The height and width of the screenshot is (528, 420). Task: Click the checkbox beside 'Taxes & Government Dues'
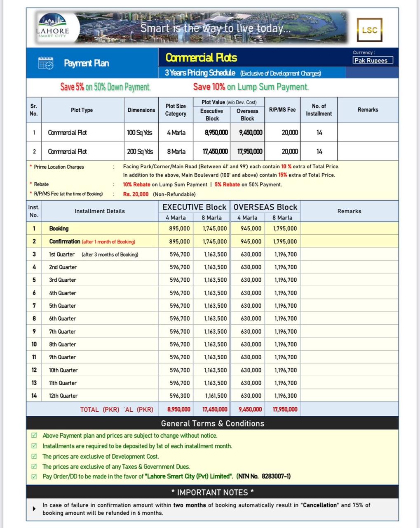(x=34, y=467)
